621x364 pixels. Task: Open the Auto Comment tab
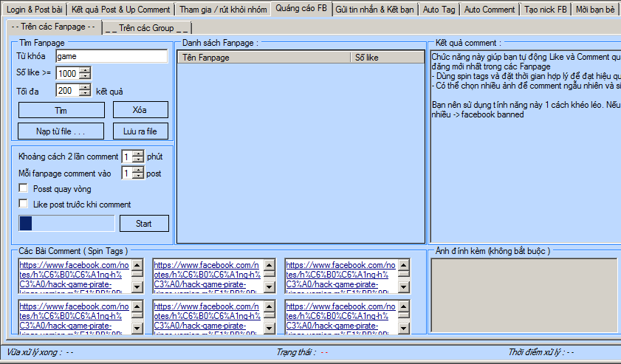click(490, 9)
